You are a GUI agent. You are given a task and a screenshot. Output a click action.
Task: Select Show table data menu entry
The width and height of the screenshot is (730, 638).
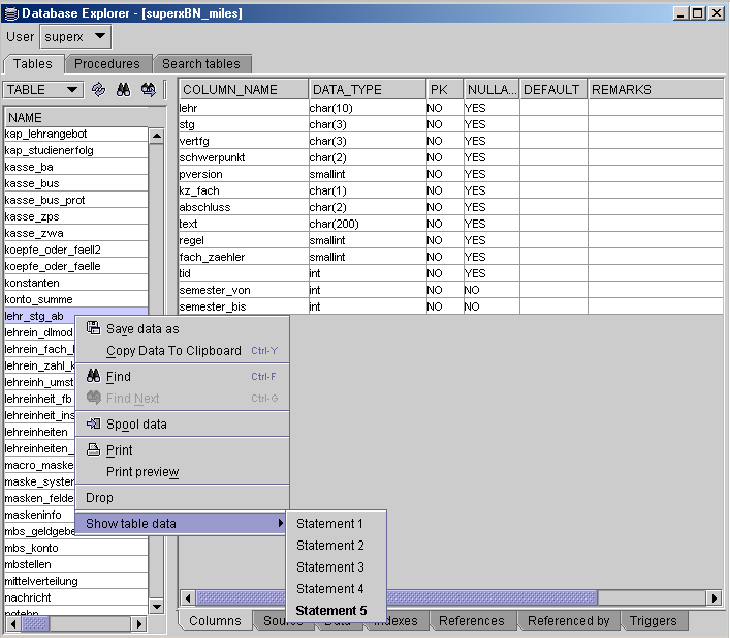pos(182,523)
